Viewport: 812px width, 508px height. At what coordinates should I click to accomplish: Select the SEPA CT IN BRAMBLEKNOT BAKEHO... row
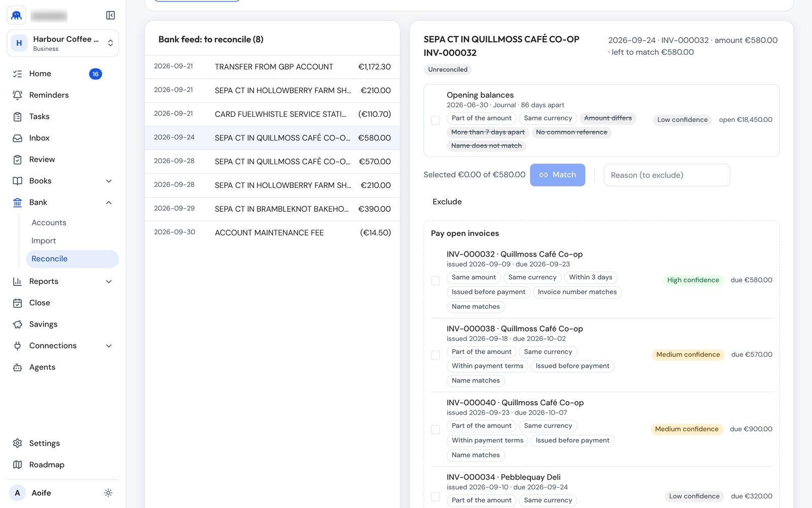[x=273, y=209]
